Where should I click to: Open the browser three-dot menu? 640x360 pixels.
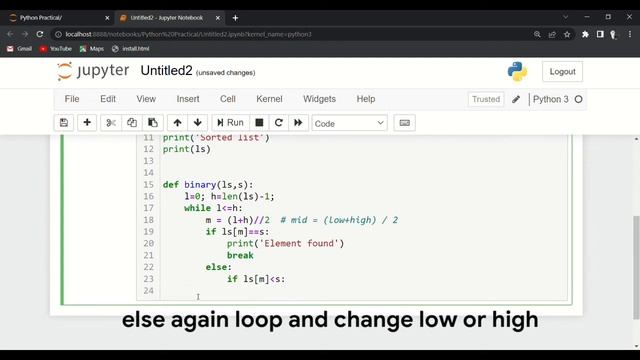(630, 34)
